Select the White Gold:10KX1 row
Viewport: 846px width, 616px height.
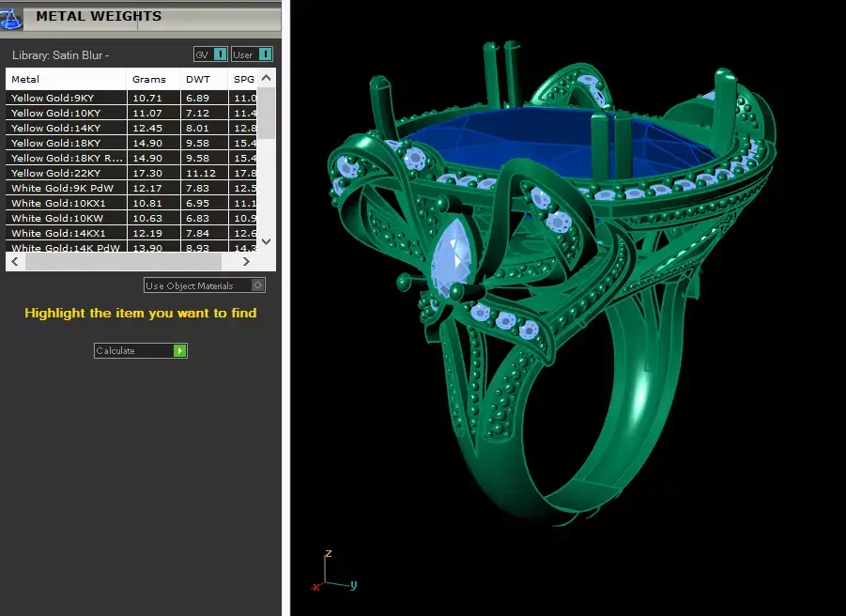click(x=131, y=204)
